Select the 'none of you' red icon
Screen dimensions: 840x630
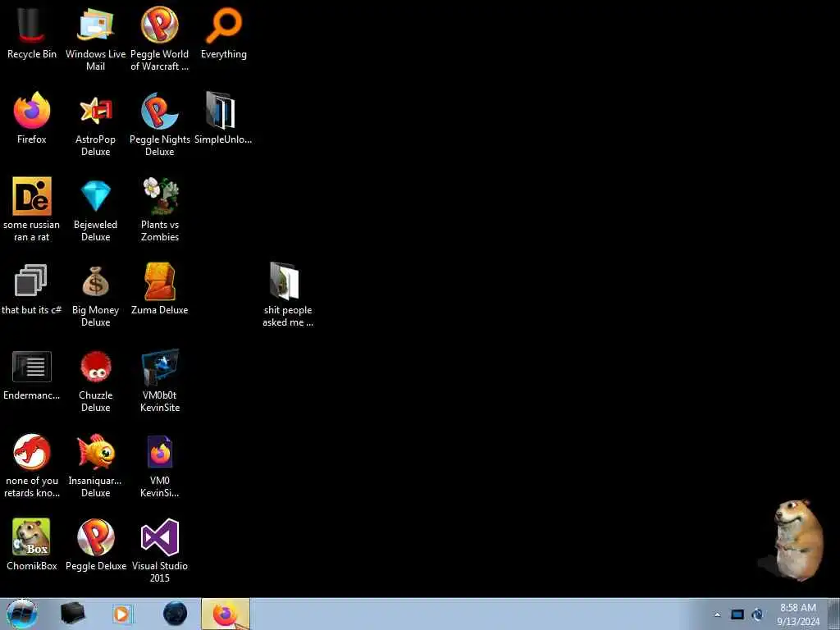(x=32, y=452)
